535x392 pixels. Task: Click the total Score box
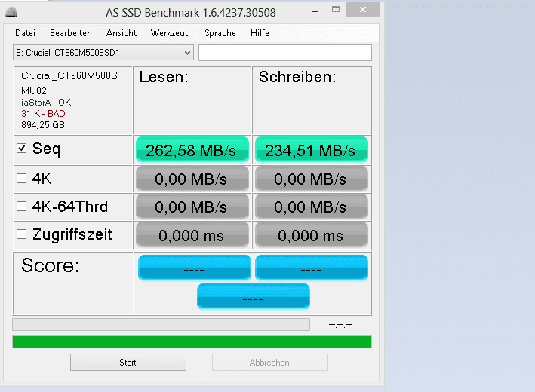[x=254, y=296]
